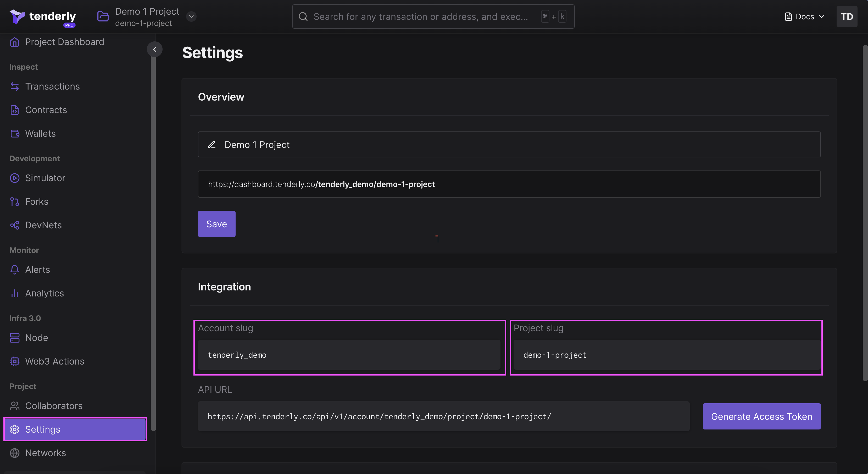Select Settings in the sidebar
This screenshot has height=474, width=868.
pyautogui.click(x=75, y=429)
